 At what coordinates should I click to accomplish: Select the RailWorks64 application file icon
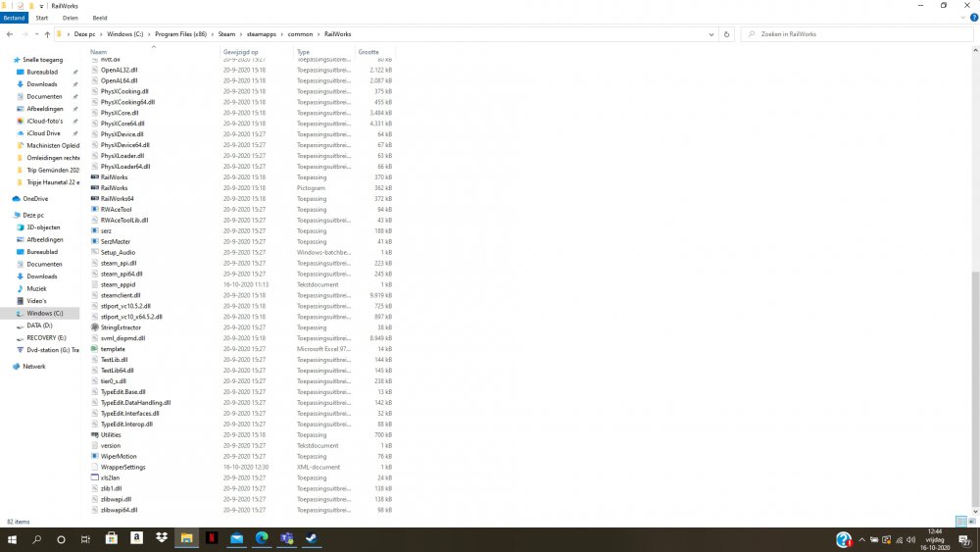click(x=94, y=198)
